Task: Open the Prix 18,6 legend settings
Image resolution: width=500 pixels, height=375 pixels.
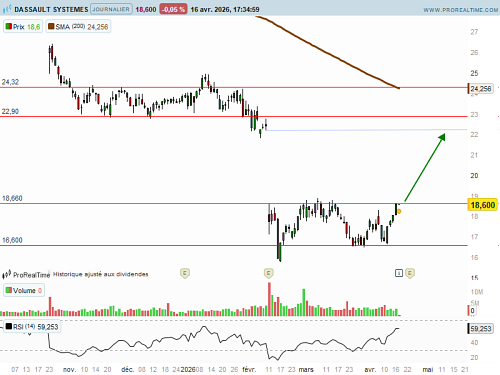Action: [x=23, y=27]
